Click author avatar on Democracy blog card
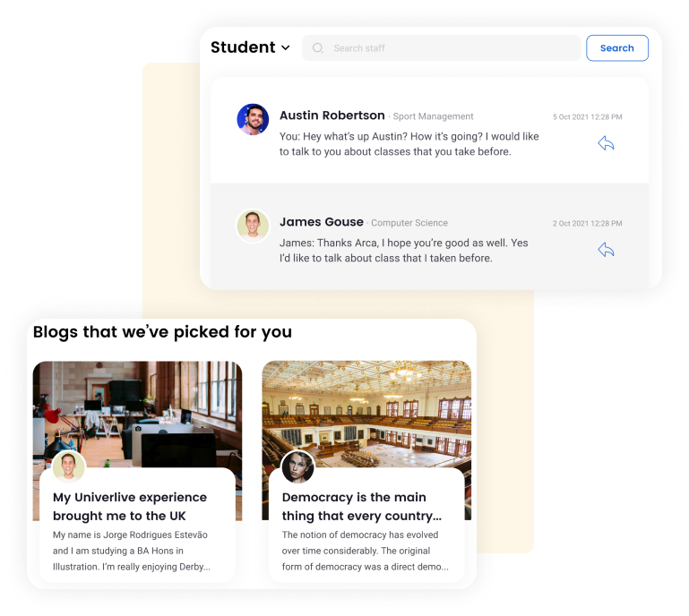 [298, 466]
